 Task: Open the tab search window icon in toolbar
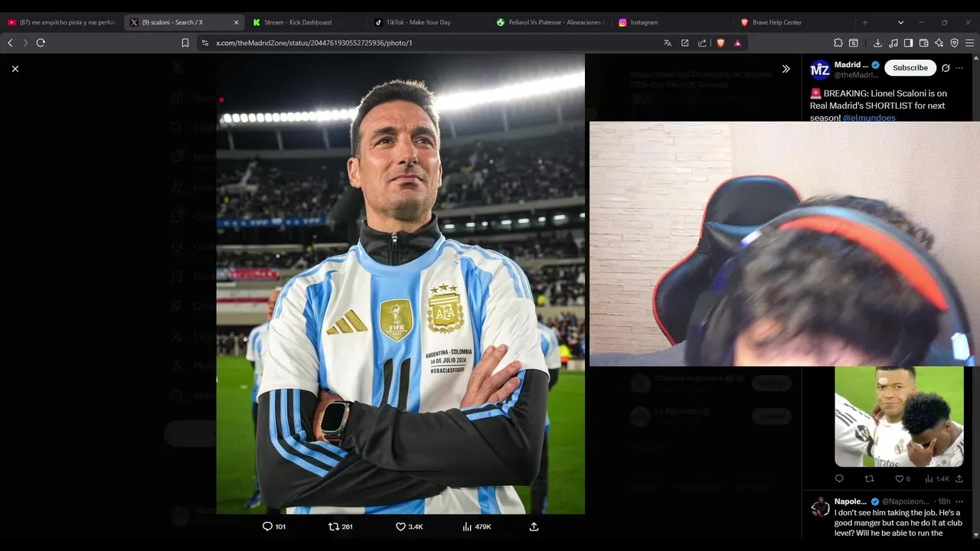coord(854,43)
